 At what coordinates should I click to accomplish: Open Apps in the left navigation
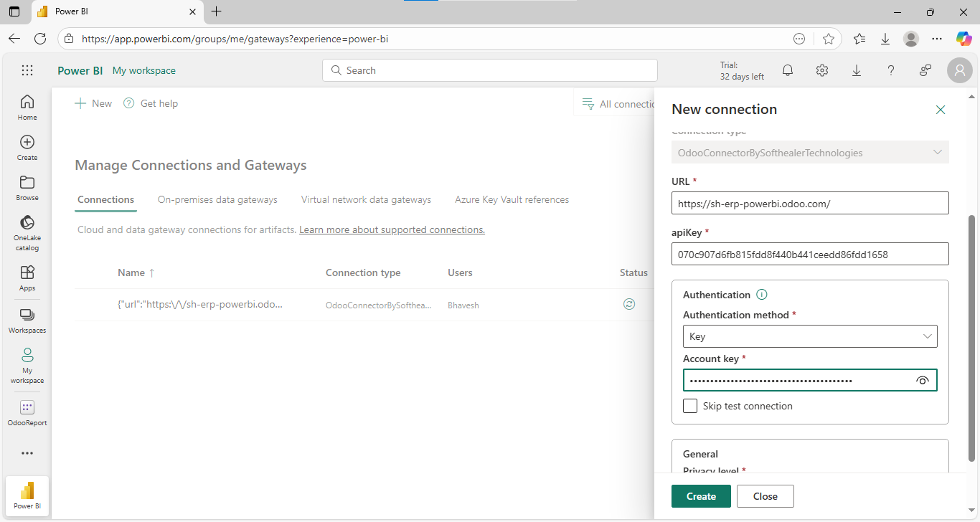(27, 277)
